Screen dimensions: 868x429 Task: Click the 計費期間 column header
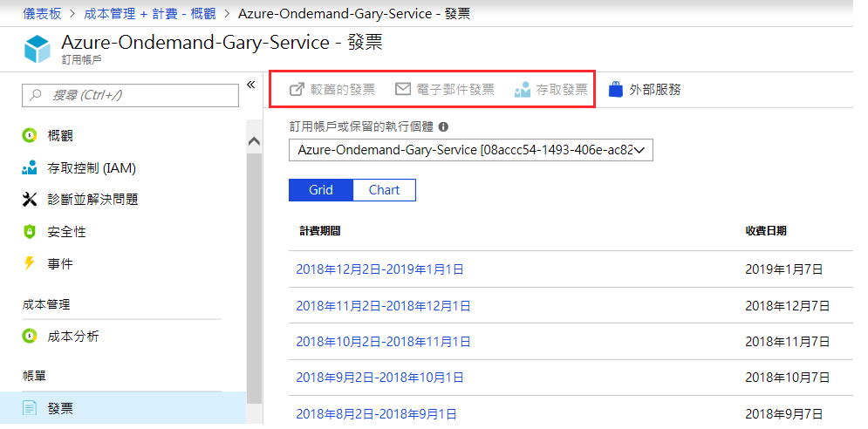click(320, 231)
